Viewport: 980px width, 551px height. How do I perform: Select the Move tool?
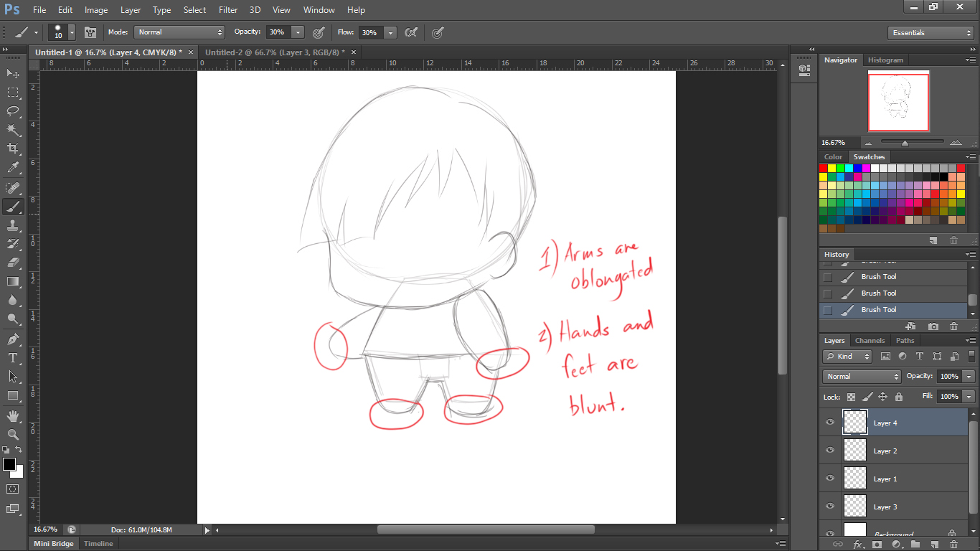(12, 74)
